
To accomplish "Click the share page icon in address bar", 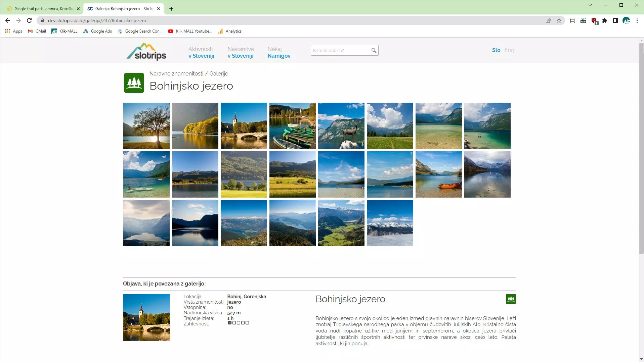I will pyautogui.click(x=548, y=20).
